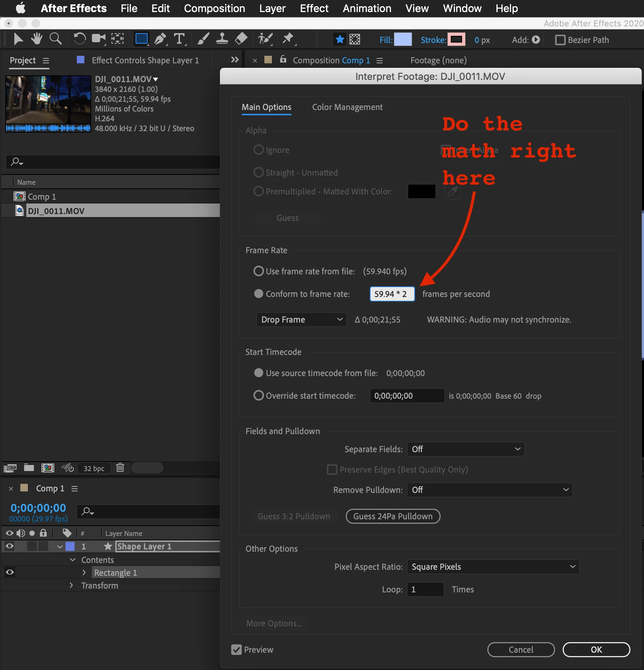Select Use frame rate from file option
Screen dimensions: 644x670
coord(258,271)
